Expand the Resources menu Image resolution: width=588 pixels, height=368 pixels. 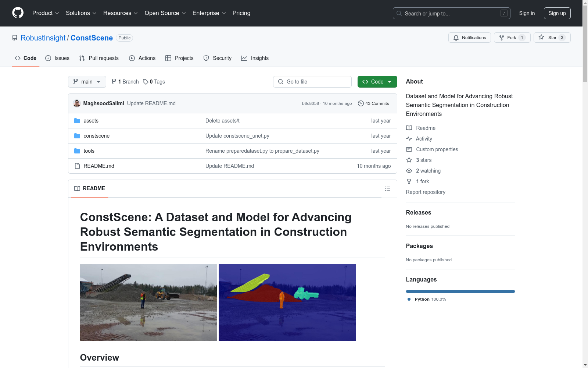[x=120, y=13]
